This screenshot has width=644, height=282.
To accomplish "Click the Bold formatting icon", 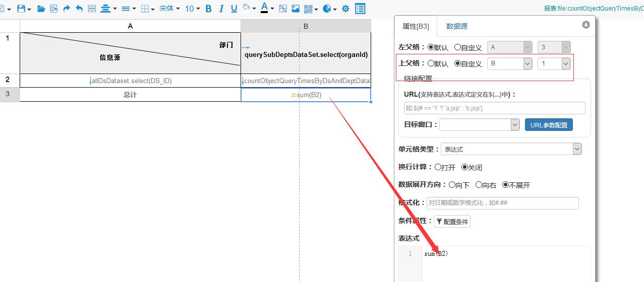I will [208, 9].
